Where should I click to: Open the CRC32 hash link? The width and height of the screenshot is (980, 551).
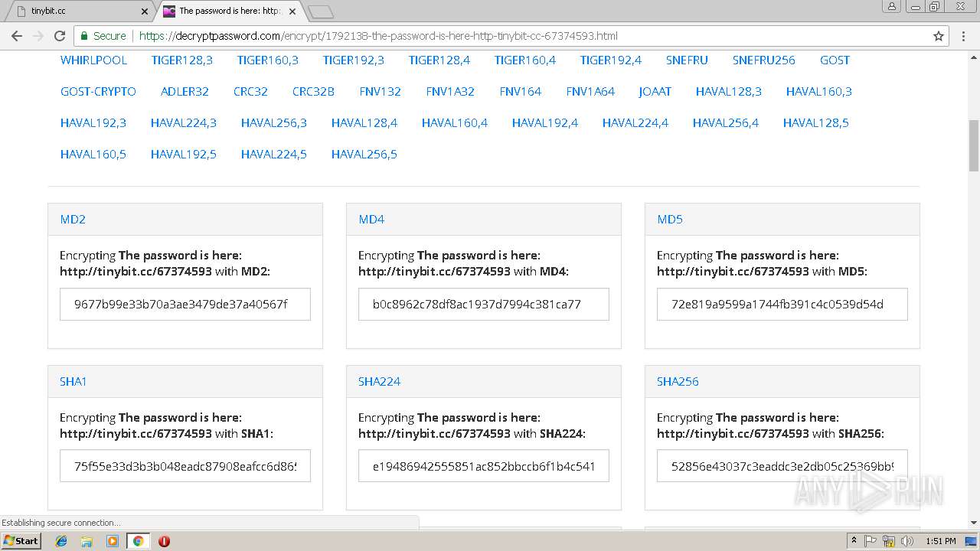coord(250,91)
